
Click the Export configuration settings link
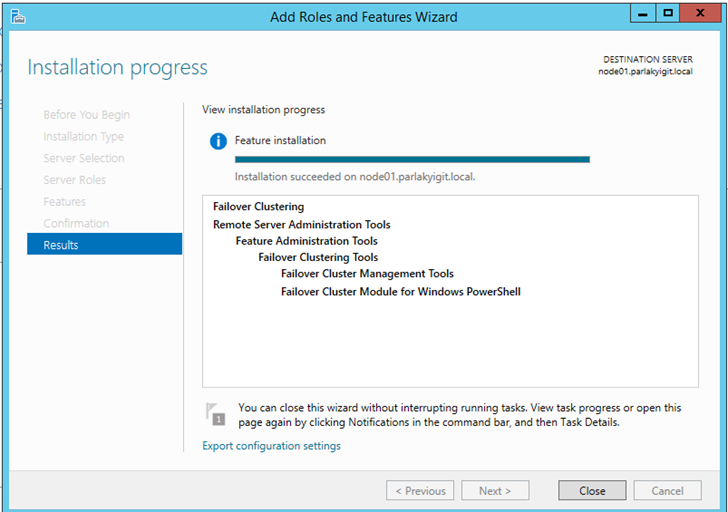tap(271, 446)
